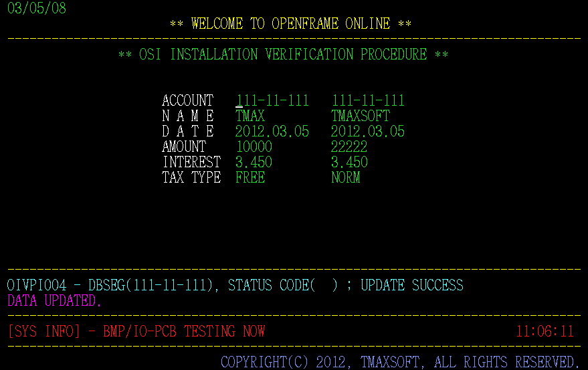The height and width of the screenshot is (370, 588).
Task: Click the second column ACCOUNT value 111-11-111
Action: 368,101
